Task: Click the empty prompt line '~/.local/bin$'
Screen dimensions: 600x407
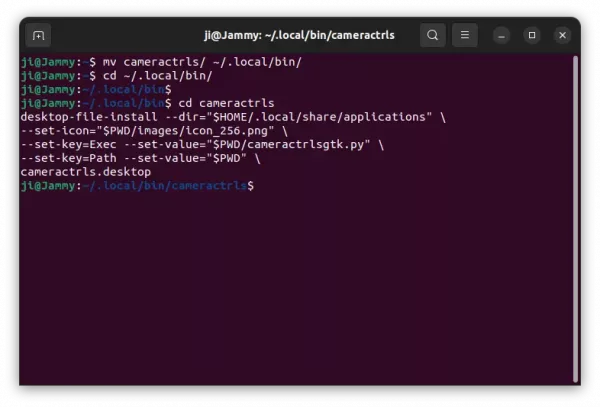Action: (96, 90)
